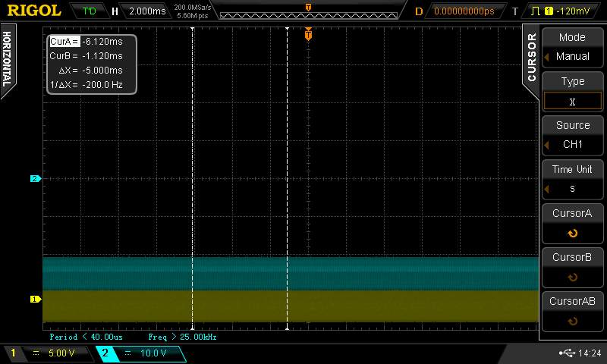Click the T'D trigger status indicator
Image resolution: width=607 pixels, height=364 pixels.
90,11
